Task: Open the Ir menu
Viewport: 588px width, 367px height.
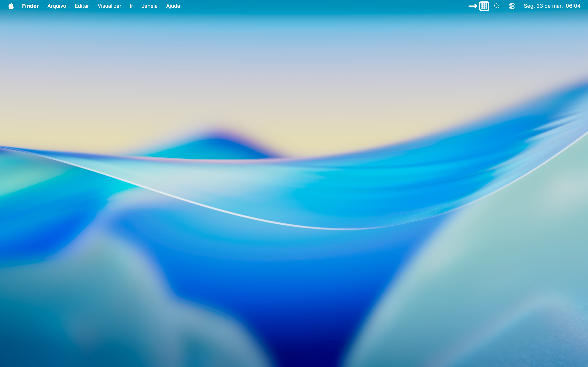Action: (131, 6)
